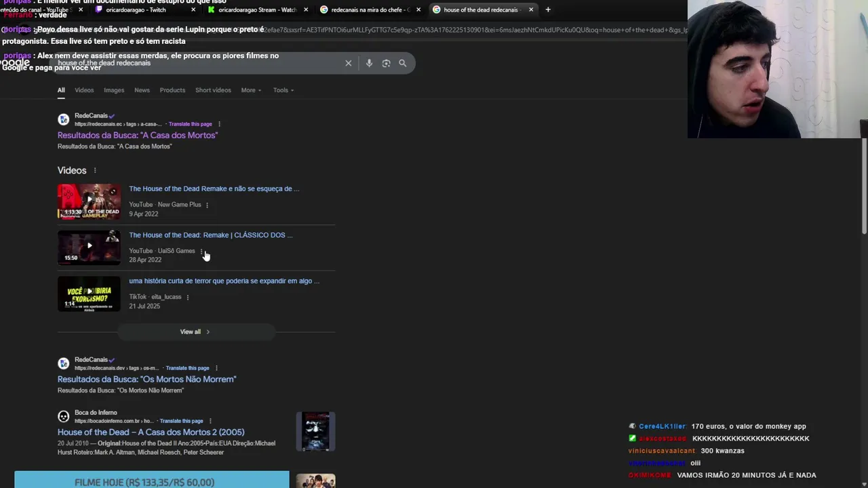Open 'uma história curta de terror' TikTok link
Image resolution: width=868 pixels, height=488 pixels.
click(224, 281)
